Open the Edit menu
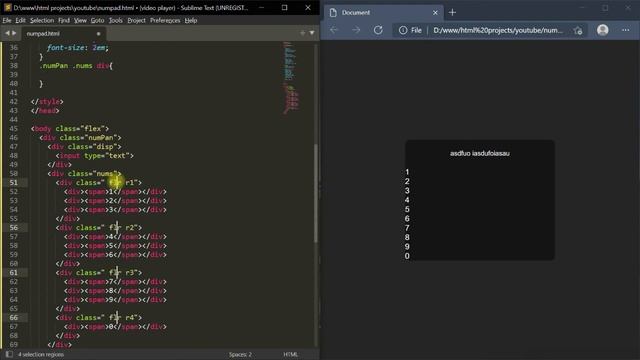This screenshot has width=640, height=360. click(20, 20)
